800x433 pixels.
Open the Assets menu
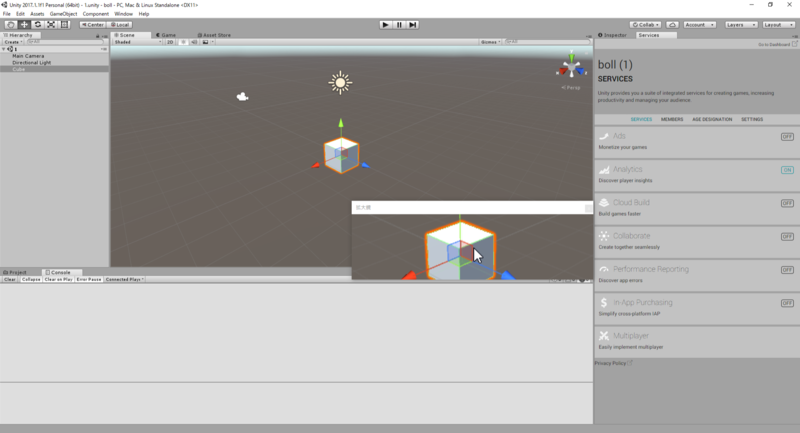click(37, 14)
